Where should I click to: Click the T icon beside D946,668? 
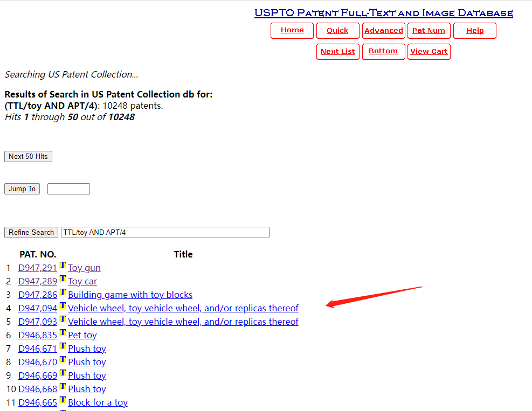tap(63, 386)
